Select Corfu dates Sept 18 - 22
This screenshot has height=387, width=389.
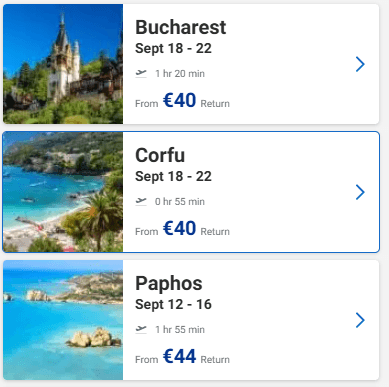click(x=173, y=177)
